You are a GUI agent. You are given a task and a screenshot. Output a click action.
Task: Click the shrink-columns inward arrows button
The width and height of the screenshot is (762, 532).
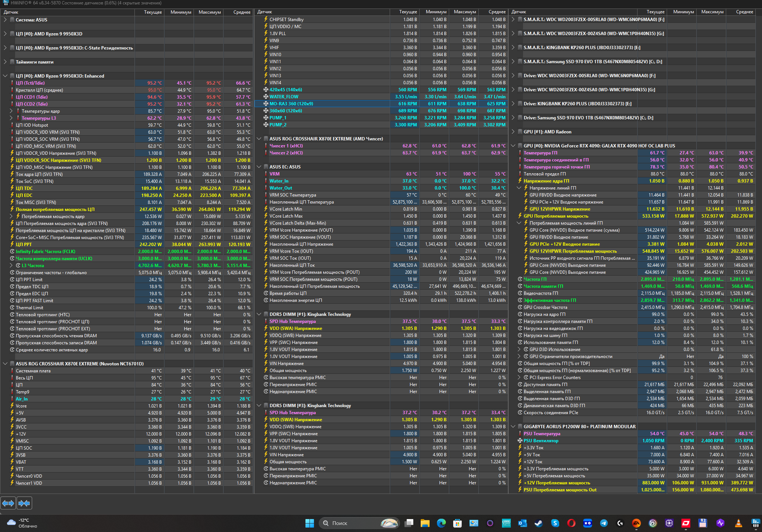[x=24, y=503]
